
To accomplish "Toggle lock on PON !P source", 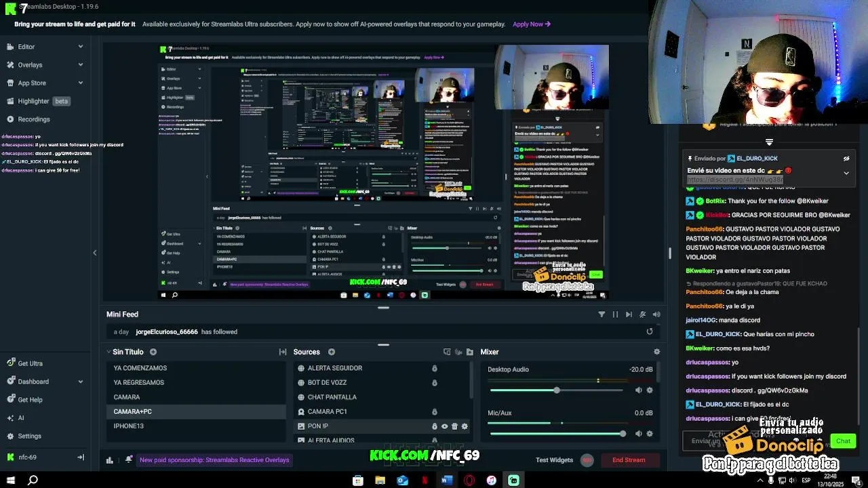I will tap(435, 426).
